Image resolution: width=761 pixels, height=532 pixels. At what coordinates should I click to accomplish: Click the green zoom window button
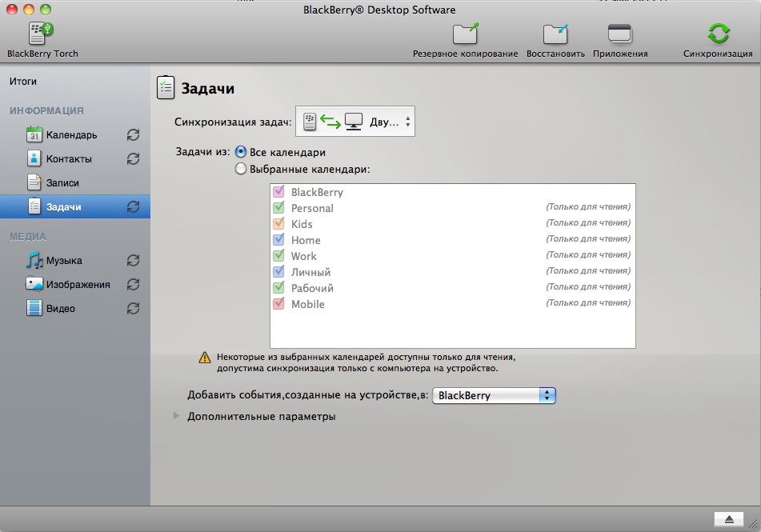coord(45,10)
